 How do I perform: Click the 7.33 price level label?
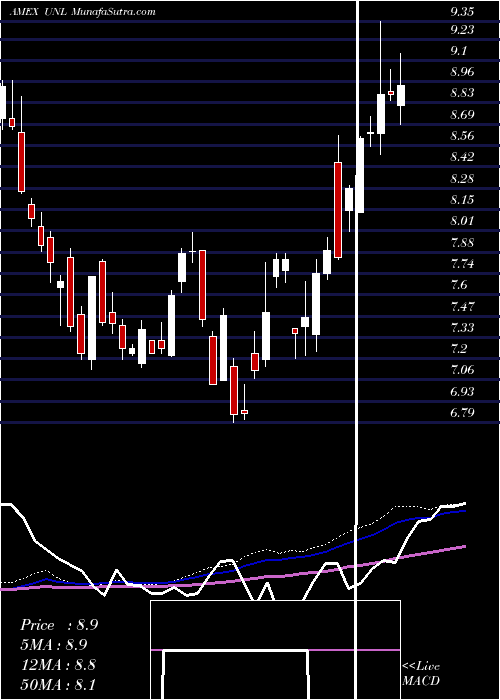click(462, 328)
